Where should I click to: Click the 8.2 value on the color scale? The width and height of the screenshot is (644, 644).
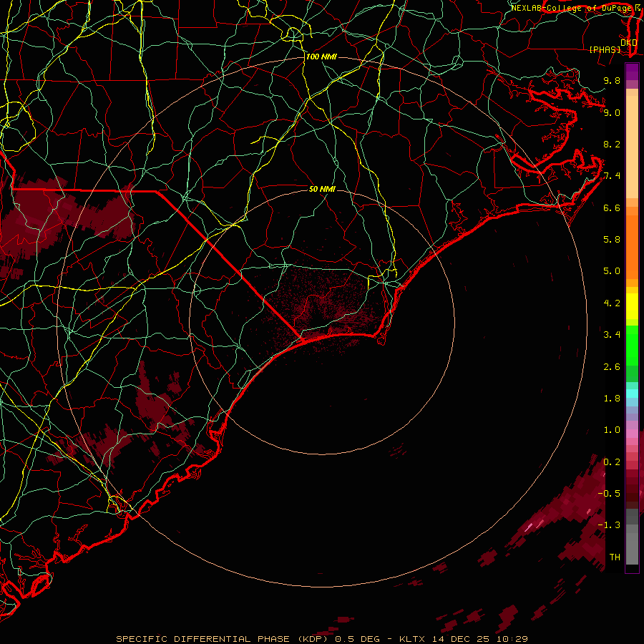tap(612, 144)
